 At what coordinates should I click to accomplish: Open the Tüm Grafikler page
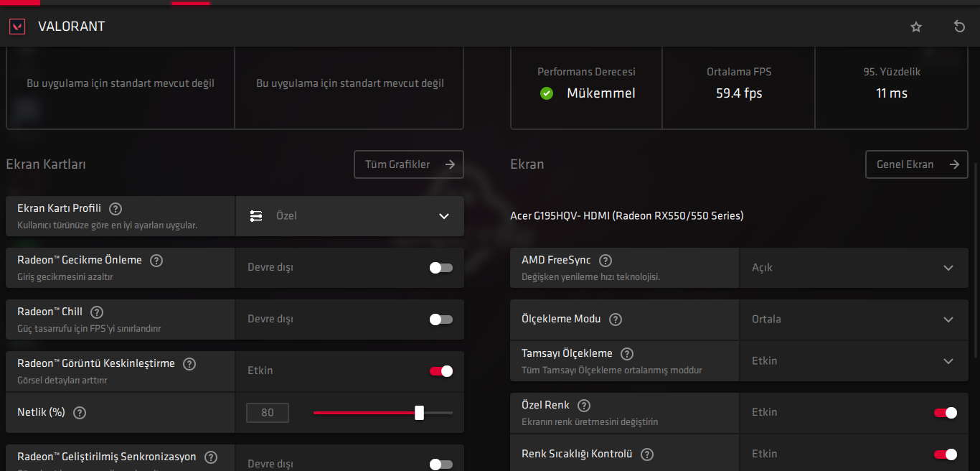click(409, 164)
